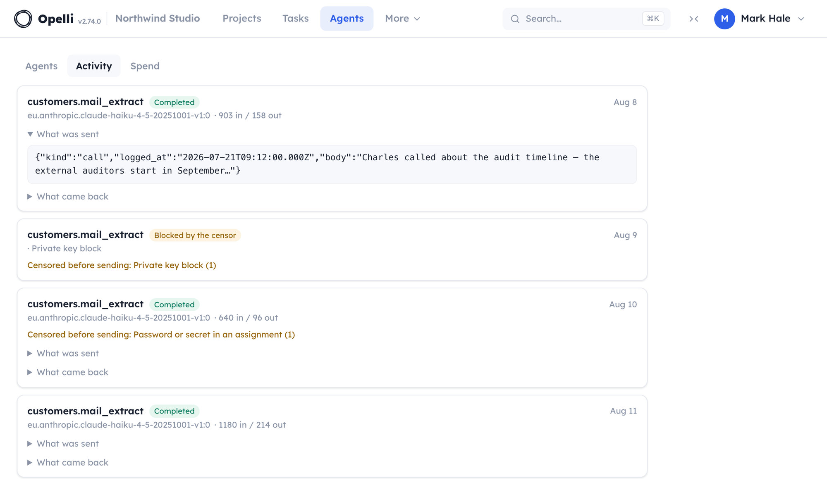Viewport: 827px width, 504px height.
Task: Click the Opelli brand name
Action: point(56,19)
